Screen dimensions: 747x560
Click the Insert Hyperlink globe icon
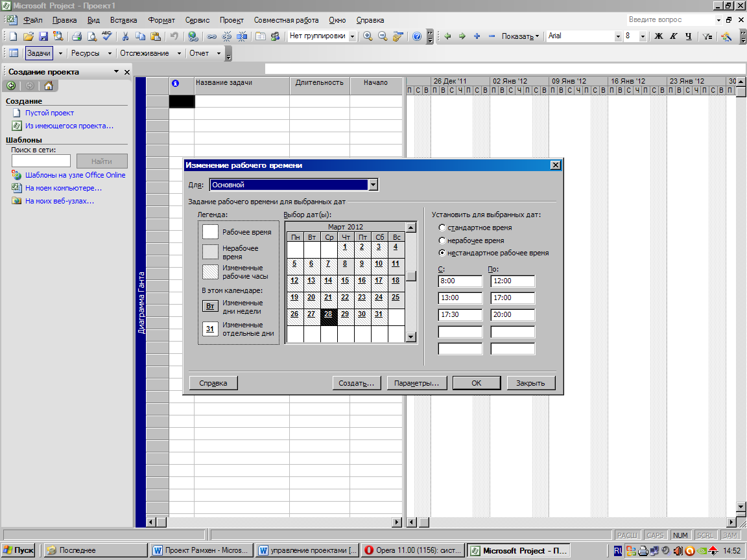[193, 36]
